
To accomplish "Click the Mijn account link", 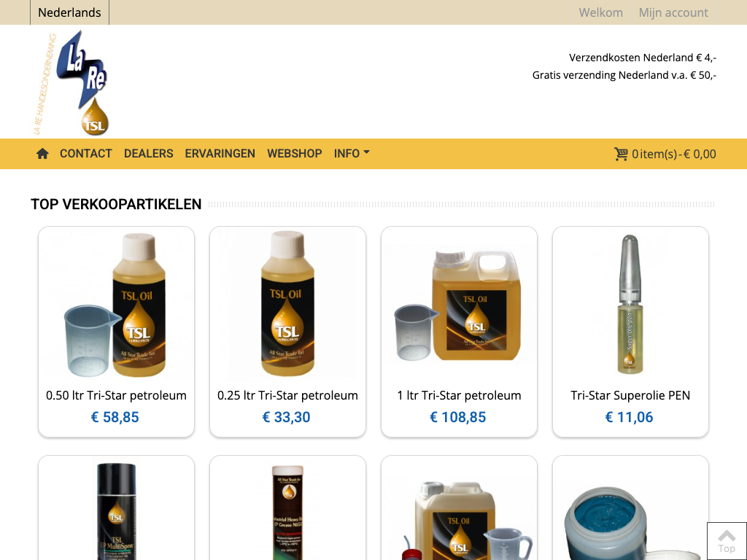I will 673,12.
